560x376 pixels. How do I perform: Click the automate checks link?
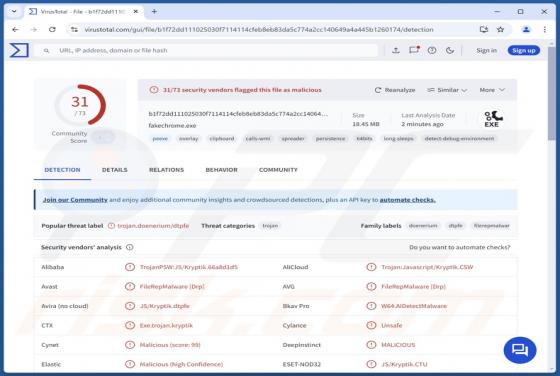408,200
